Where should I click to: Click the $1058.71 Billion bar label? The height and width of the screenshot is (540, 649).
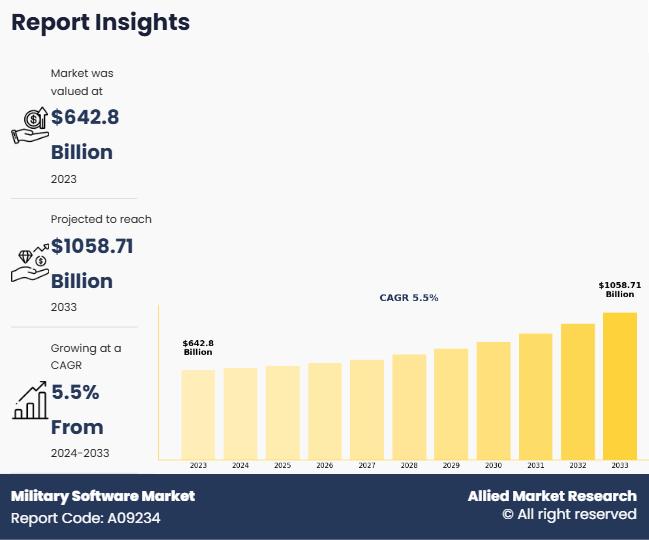pyautogui.click(x=619, y=289)
